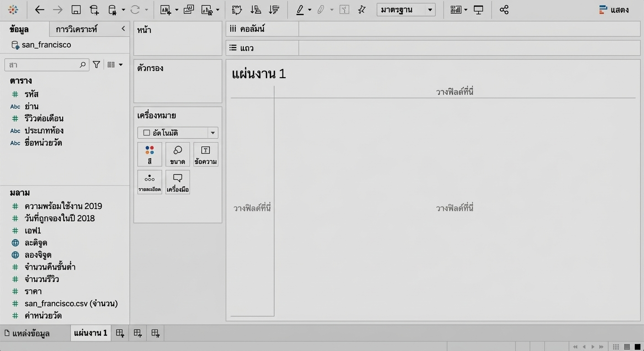Save the workbook using the disk icon
This screenshot has height=351, width=644.
coord(76,10)
